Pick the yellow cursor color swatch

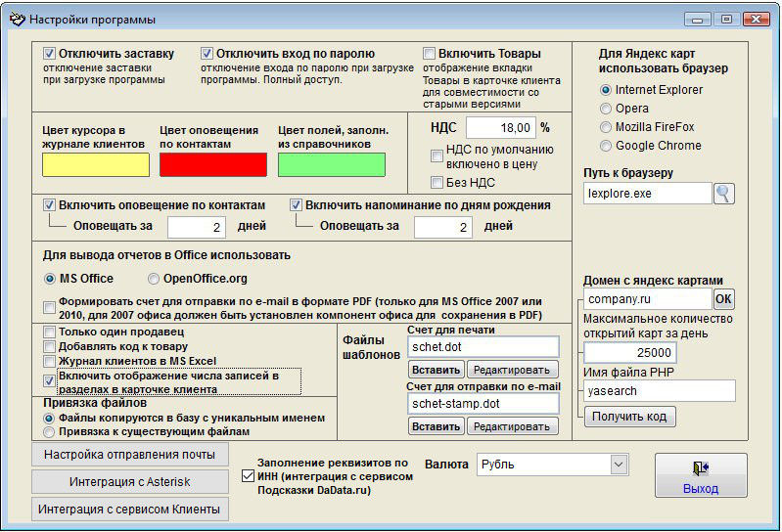tap(96, 165)
